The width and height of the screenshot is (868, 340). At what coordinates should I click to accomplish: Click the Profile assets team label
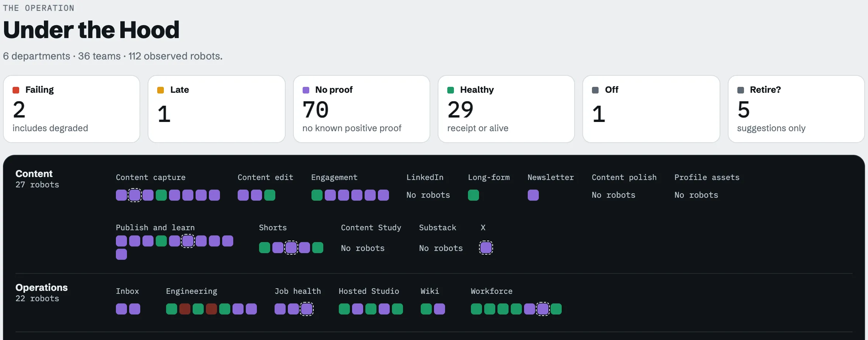pyautogui.click(x=707, y=177)
